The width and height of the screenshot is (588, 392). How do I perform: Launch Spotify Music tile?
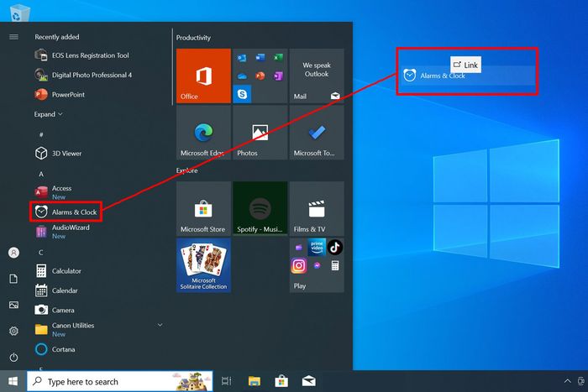[260, 209]
